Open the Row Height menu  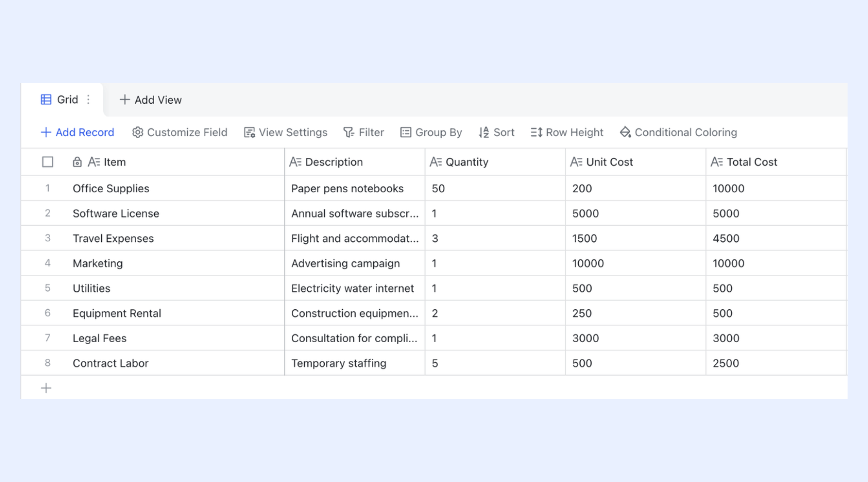tap(567, 132)
